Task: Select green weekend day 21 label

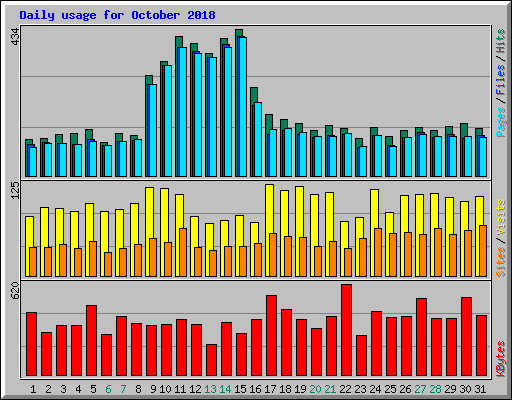Action: [x=330, y=389]
